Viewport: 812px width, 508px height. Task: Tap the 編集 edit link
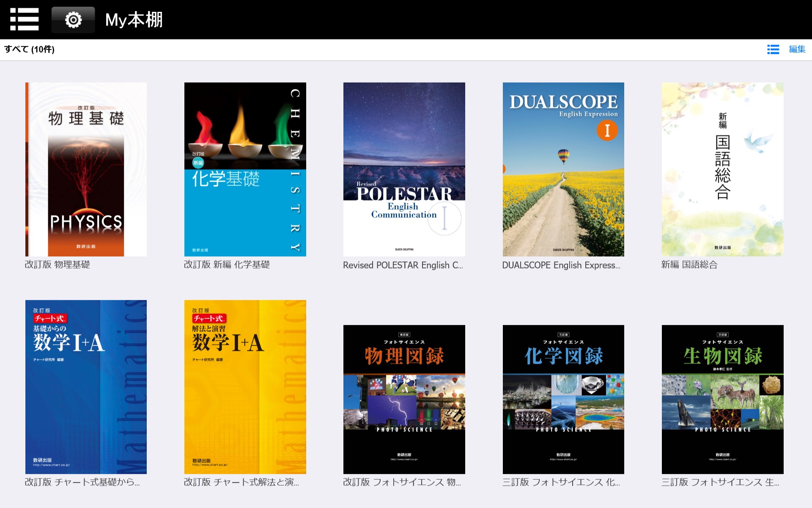pyautogui.click(x=797, y=50)
